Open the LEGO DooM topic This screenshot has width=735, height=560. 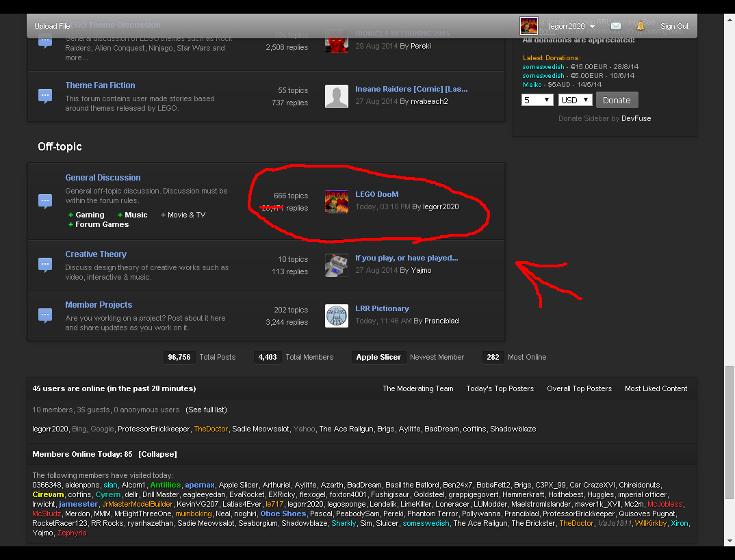coord(377,194)
